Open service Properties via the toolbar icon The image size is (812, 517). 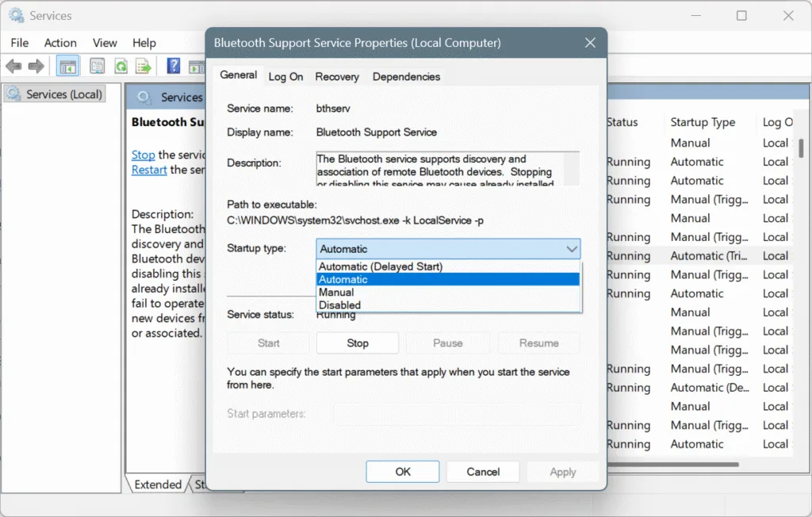pos(97,67)
